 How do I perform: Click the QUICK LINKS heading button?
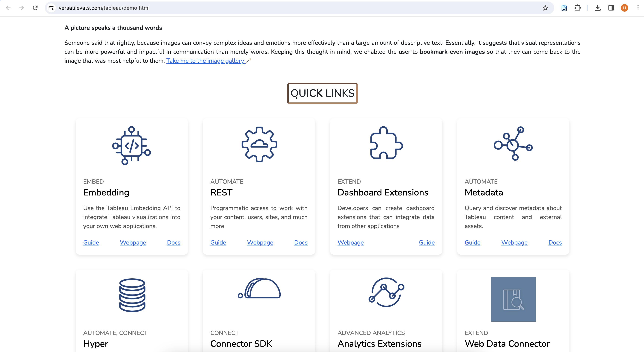322,93
